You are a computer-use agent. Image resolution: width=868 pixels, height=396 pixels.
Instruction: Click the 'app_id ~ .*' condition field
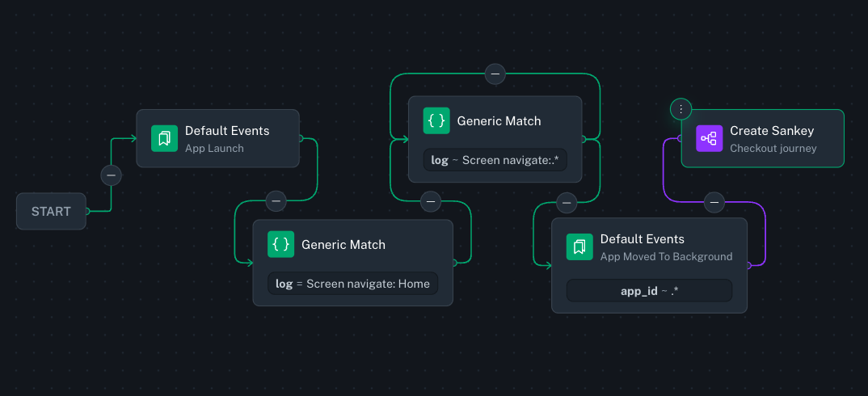click(x=649, y=291)
